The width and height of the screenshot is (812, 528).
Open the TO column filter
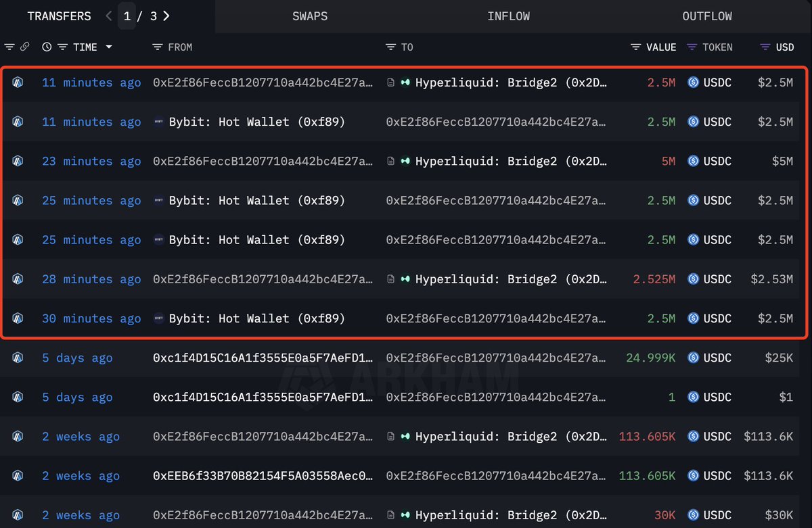pyautogui.click(x=390, y=47)
